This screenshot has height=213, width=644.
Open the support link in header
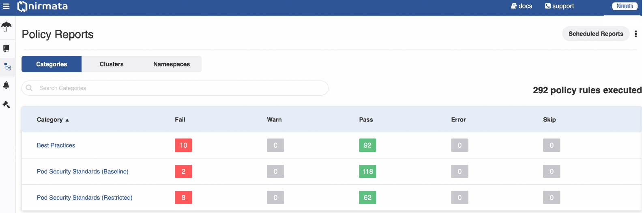point(559,6)
